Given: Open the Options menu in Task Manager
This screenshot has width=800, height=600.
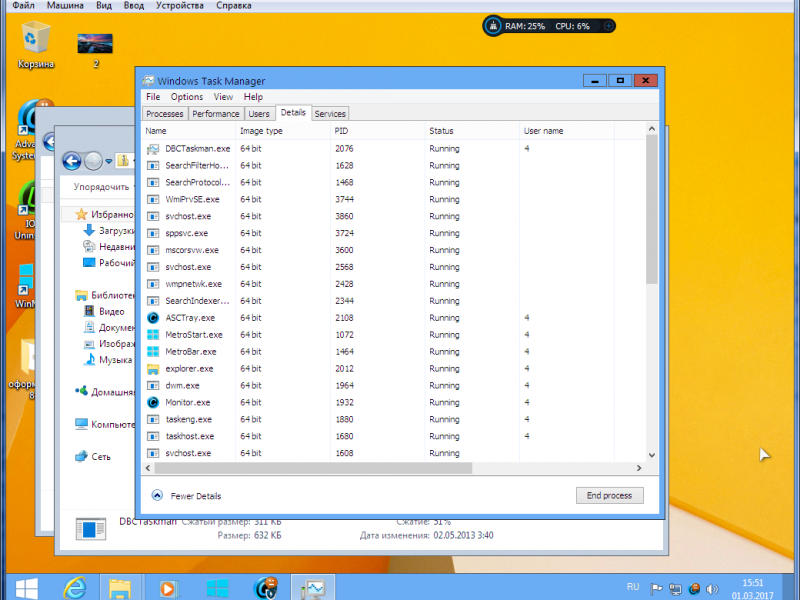Looking at the screenshot, I should pos(187,97).
